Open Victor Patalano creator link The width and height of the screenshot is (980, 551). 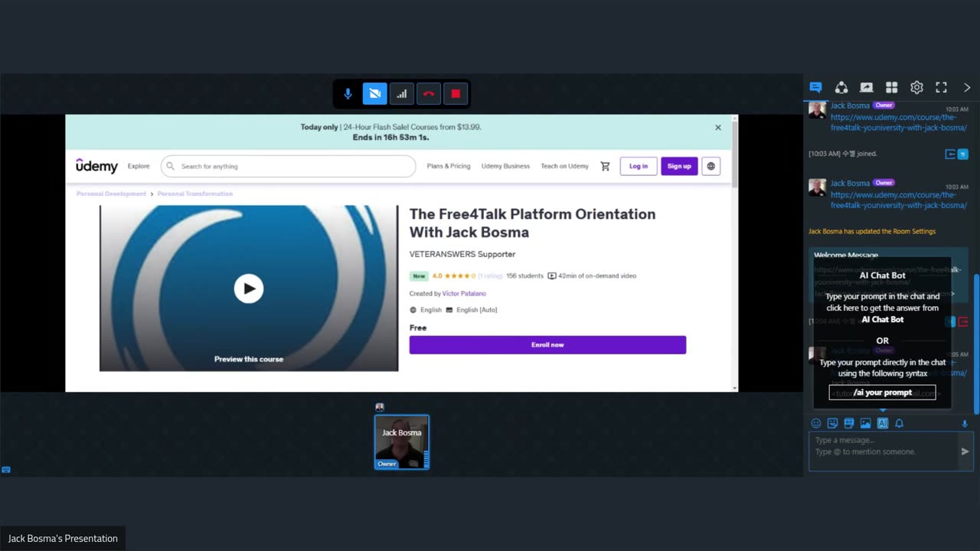tap(464, 293)
